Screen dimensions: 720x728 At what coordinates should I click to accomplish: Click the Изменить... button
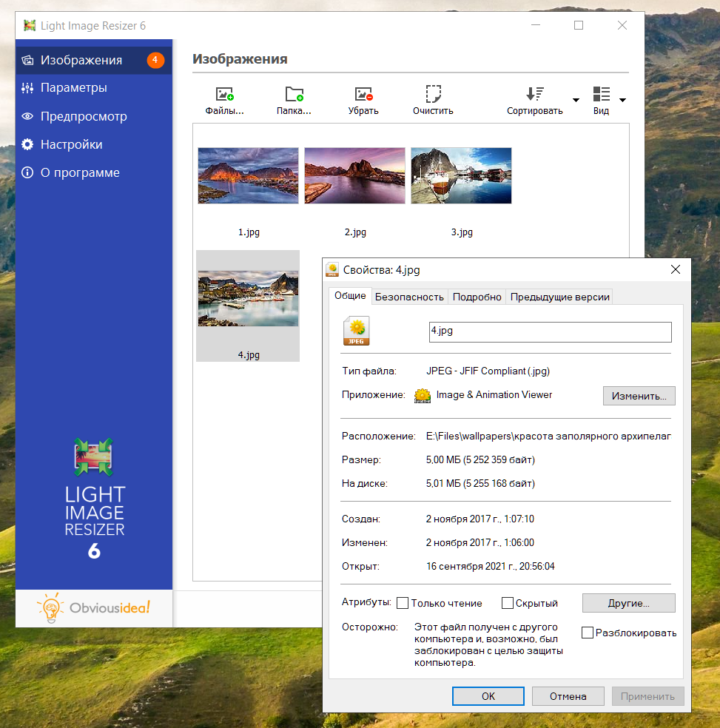click(x=639, y=396)
